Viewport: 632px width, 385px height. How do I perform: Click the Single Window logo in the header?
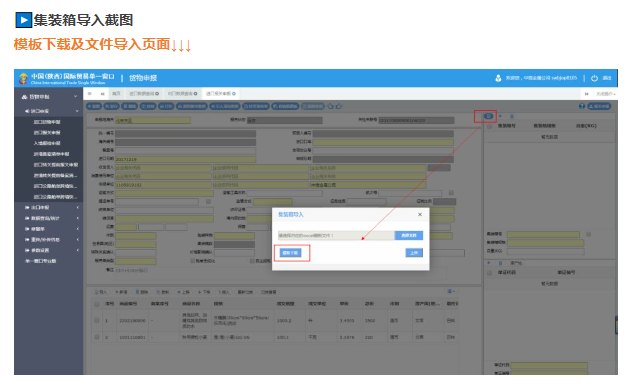24,79
